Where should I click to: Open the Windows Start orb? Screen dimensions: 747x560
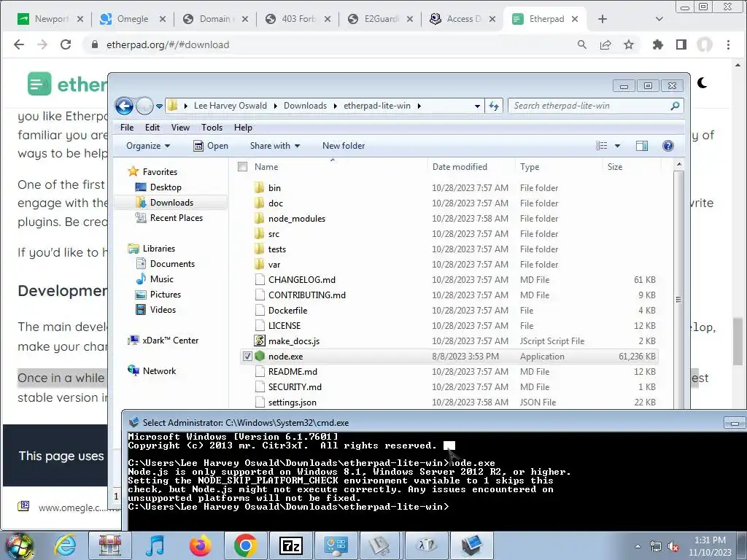pos(19,545)
